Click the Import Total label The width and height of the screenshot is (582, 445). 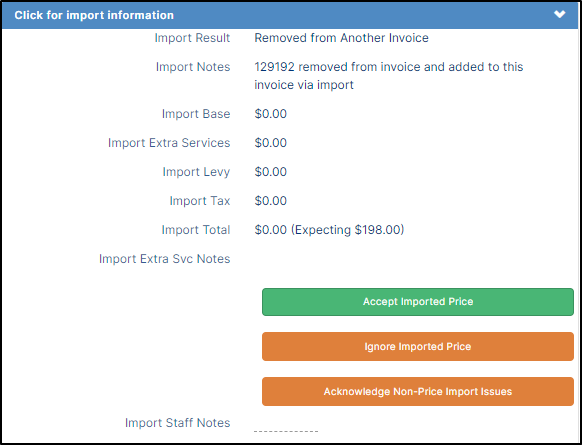[x=196, y=230]
